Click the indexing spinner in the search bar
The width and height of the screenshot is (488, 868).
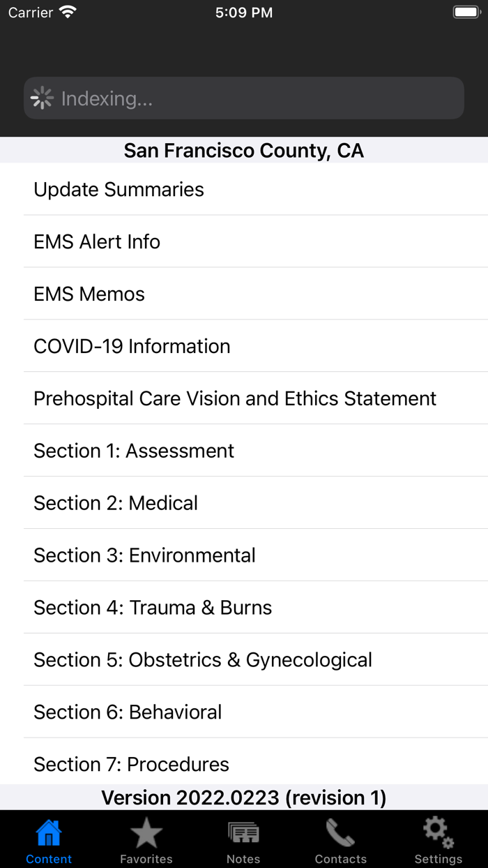click(43, 98)
